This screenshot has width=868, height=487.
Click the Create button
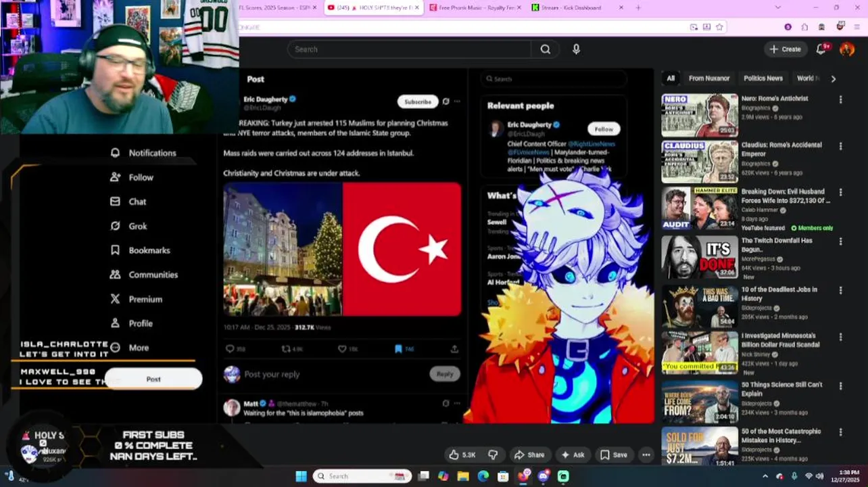tap(785, 49)
